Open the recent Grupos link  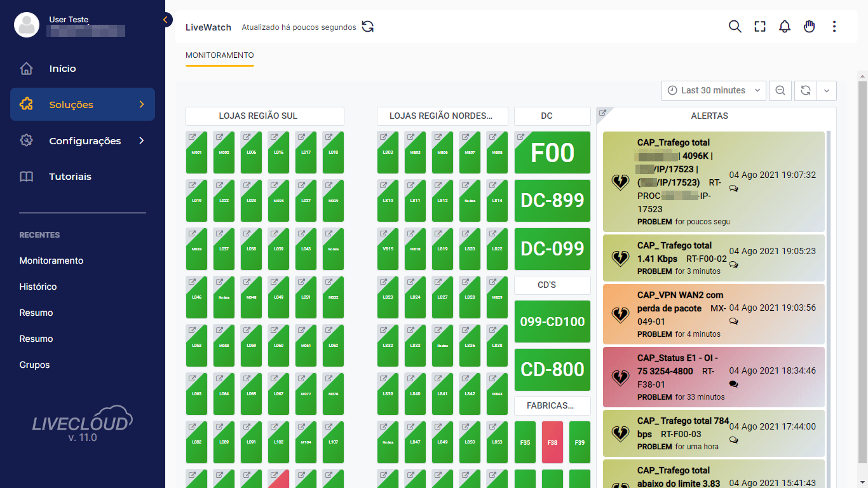click(35, 365)
